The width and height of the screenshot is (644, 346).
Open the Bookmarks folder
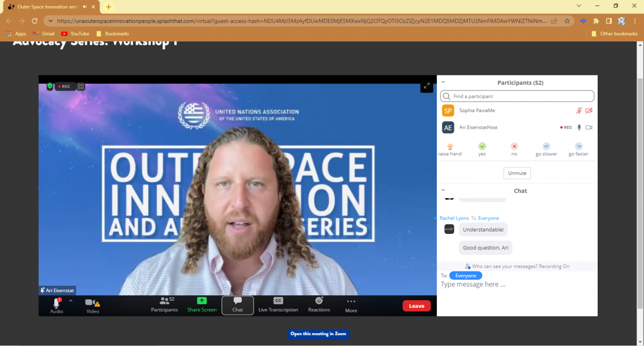click(x=112, y=34)
